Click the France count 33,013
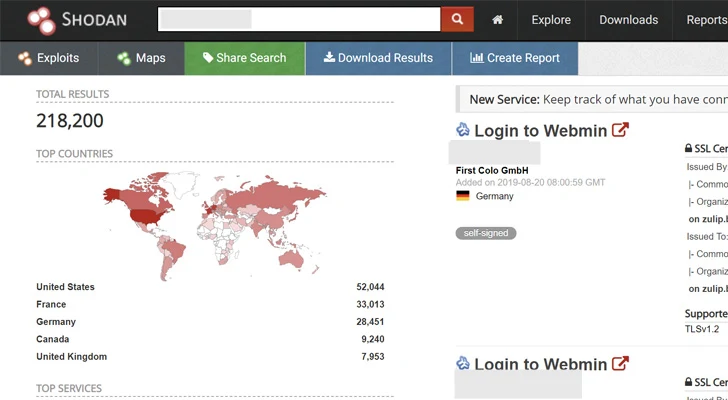The width and height of the screenshot is (728, 400). click(370, 304)
